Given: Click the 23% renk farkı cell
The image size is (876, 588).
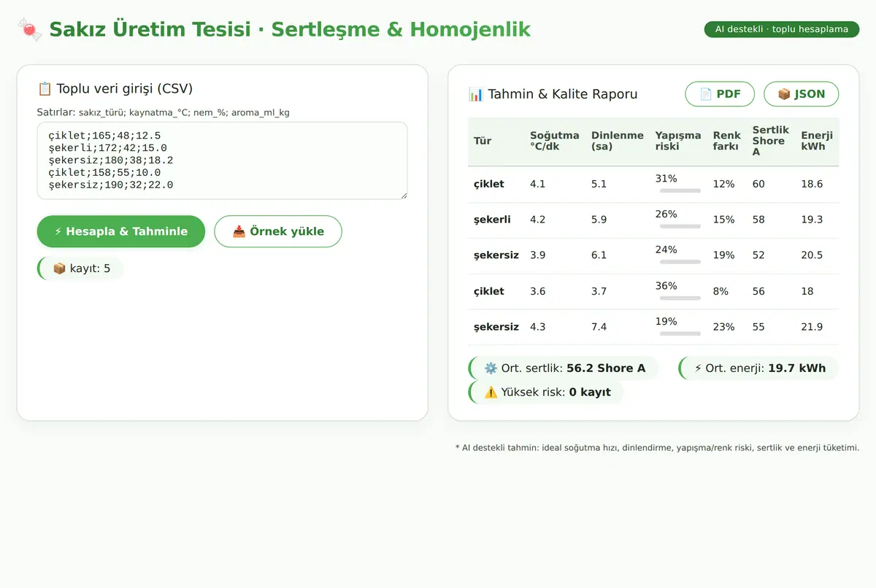Looking at the screenshot, I should [x=727, y=328].
